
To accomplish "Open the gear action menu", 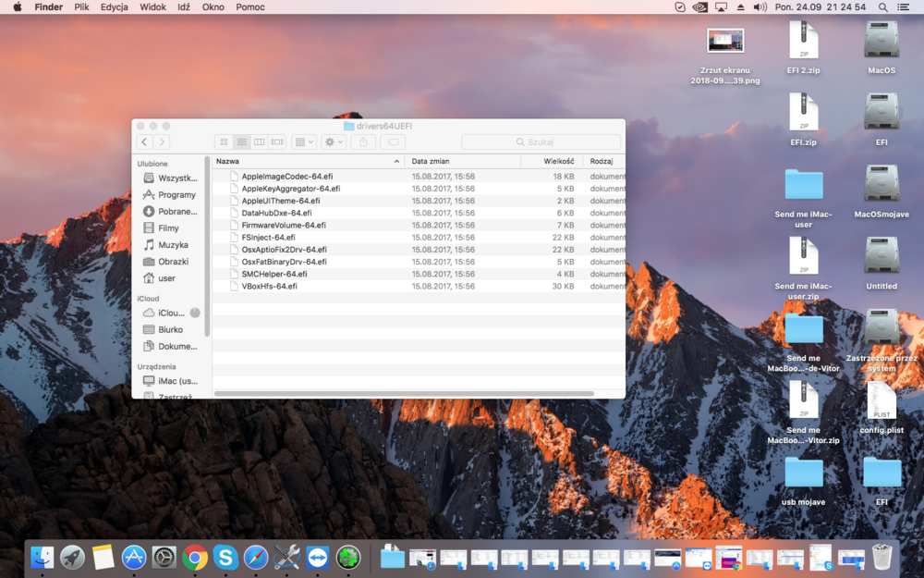I will tap(334, 141).
